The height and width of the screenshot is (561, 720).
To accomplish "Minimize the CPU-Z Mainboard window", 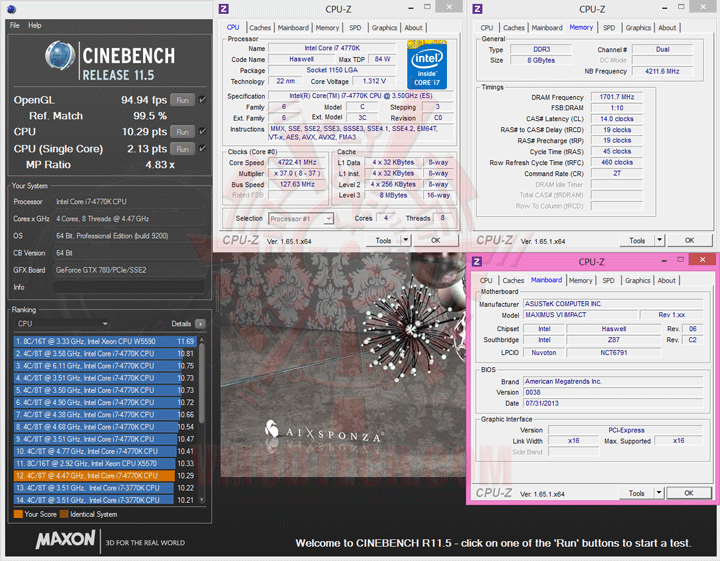I will 664,260.
